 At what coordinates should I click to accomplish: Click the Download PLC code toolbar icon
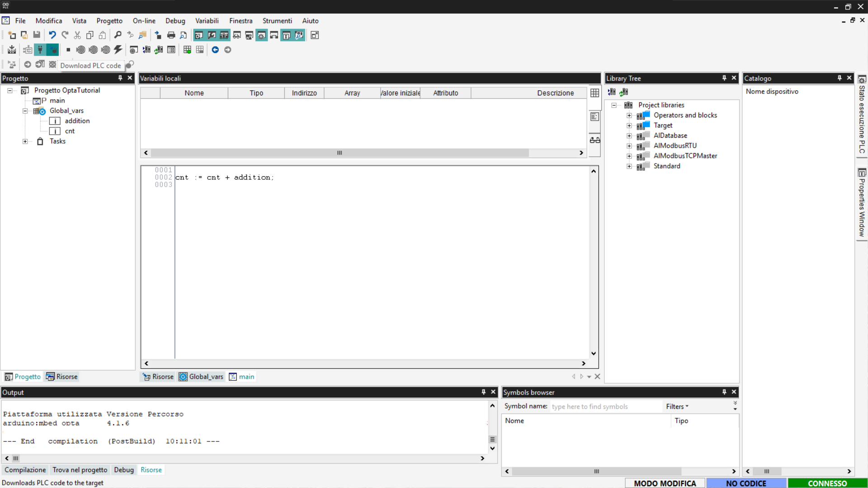tap(52, 50)
